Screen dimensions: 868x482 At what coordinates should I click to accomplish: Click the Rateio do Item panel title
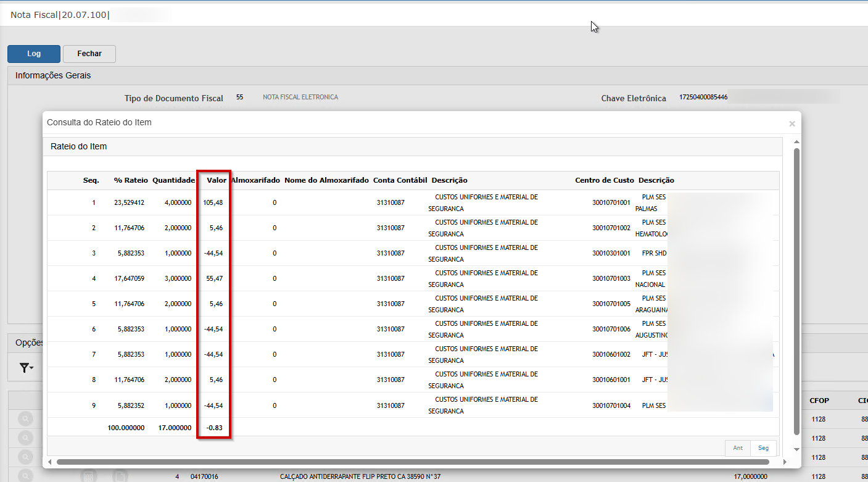pos(78,146)
